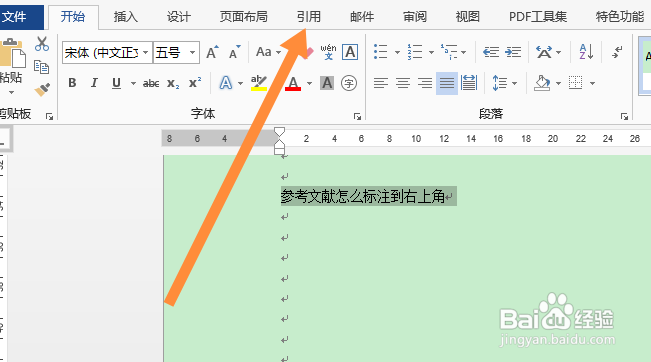The width and height of the screenshot is (651, 362).
Task: Open numbering library dropdown arrow
Action: click(x=431, y=52)
